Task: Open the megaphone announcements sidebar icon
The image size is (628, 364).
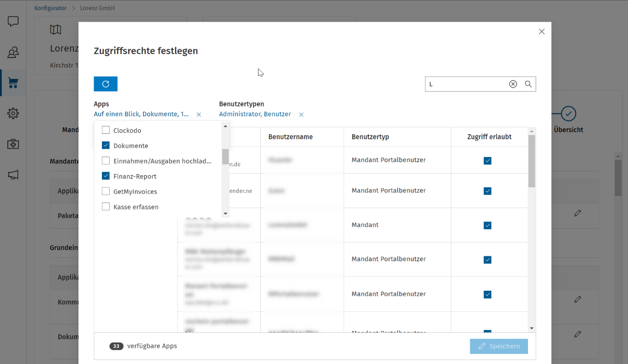Action: point(13,175)
